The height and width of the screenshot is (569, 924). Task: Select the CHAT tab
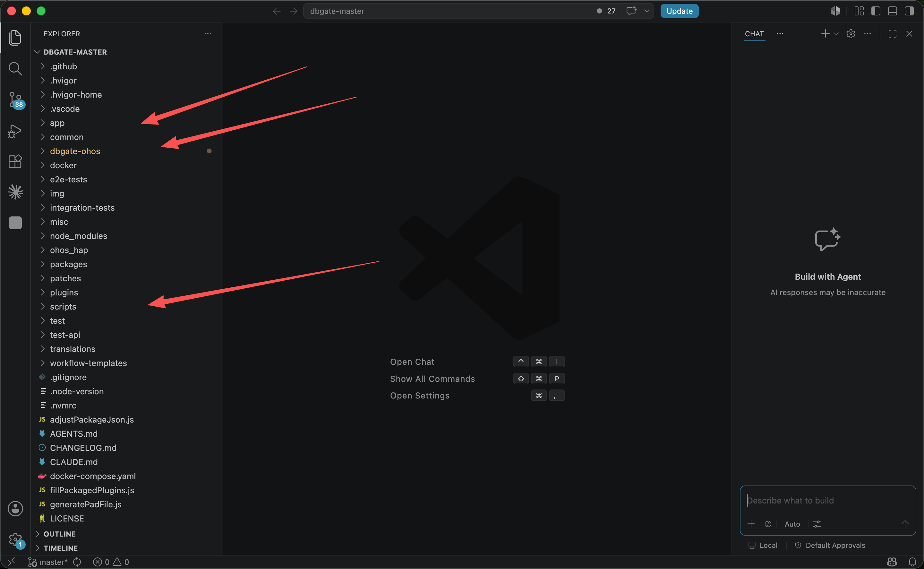pos(754,33)
